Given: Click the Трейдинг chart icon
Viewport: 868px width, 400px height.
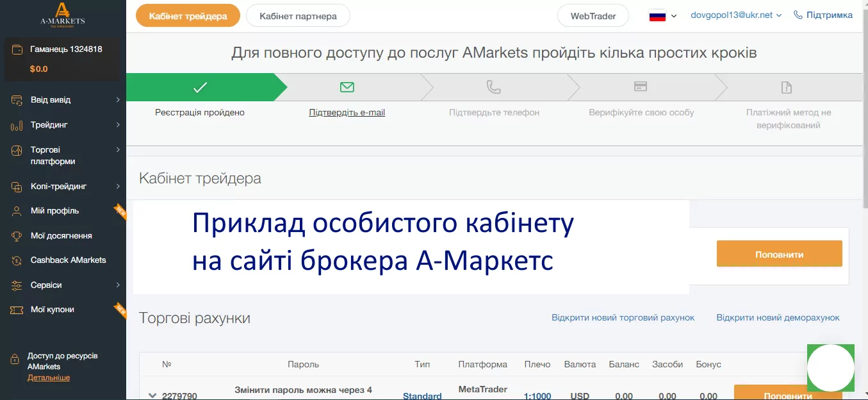Looking at the screenshot, I should click(x=17, y=125).
